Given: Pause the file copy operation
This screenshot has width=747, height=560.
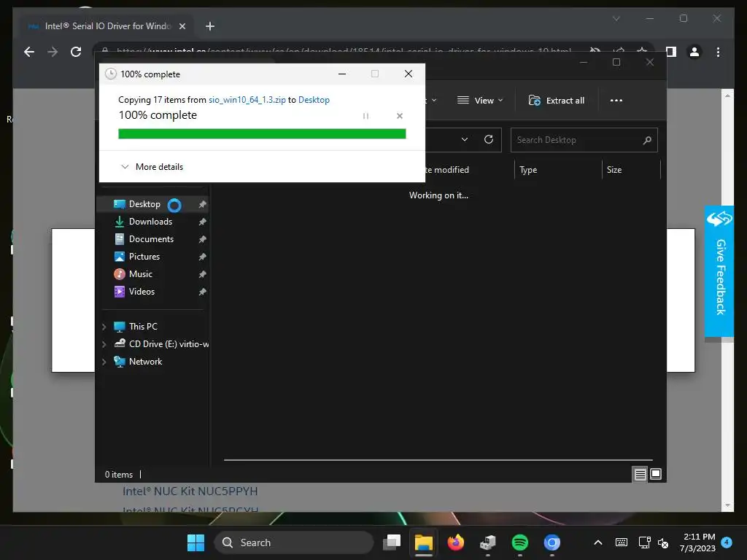Looking at the screenshot, I should click(x=366, y=116).
